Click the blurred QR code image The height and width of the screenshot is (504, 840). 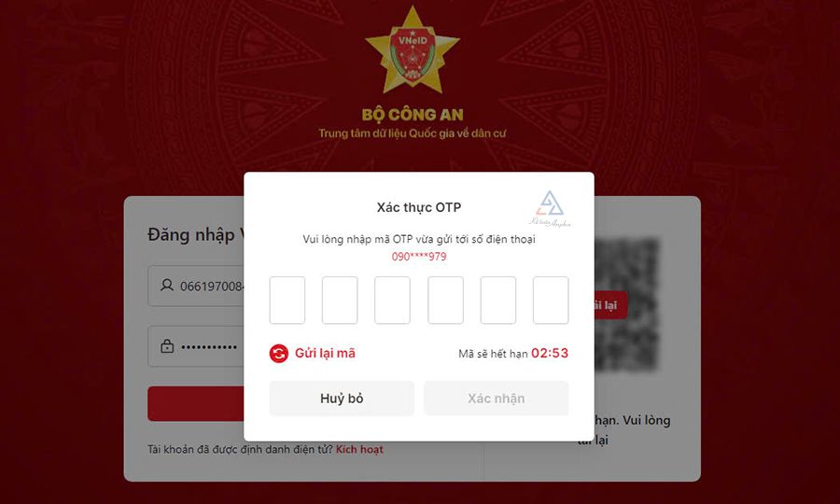[x=625, y=304]
